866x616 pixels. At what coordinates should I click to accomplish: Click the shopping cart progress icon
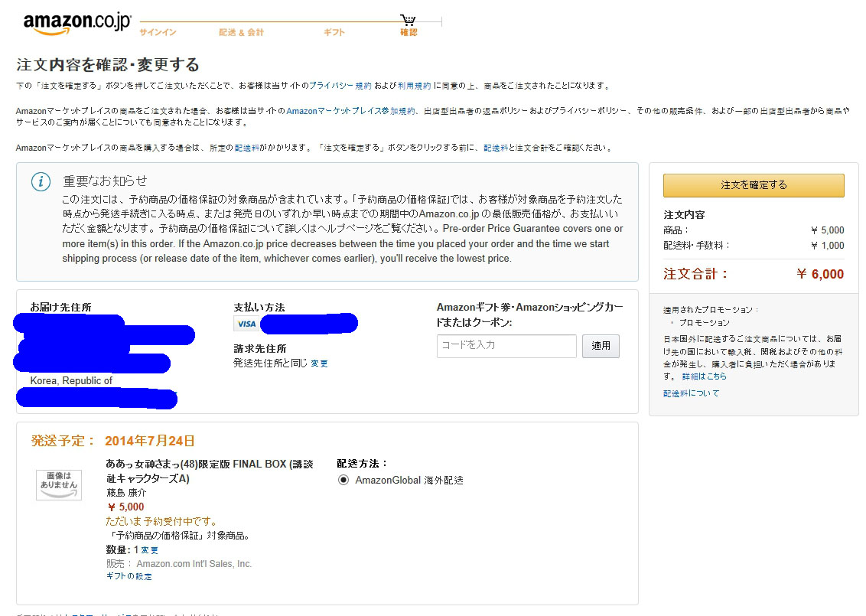click(x=409, y=20)
